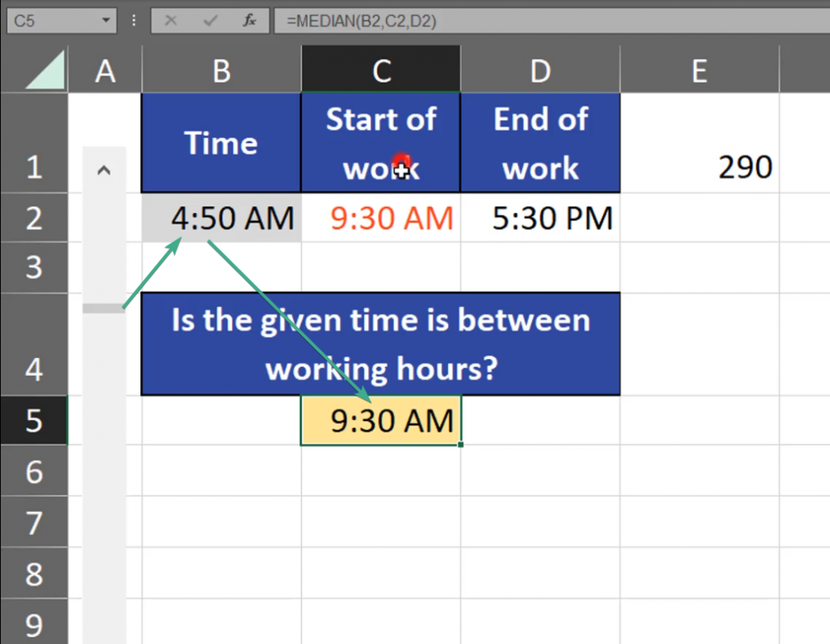Select column E header

699,71
